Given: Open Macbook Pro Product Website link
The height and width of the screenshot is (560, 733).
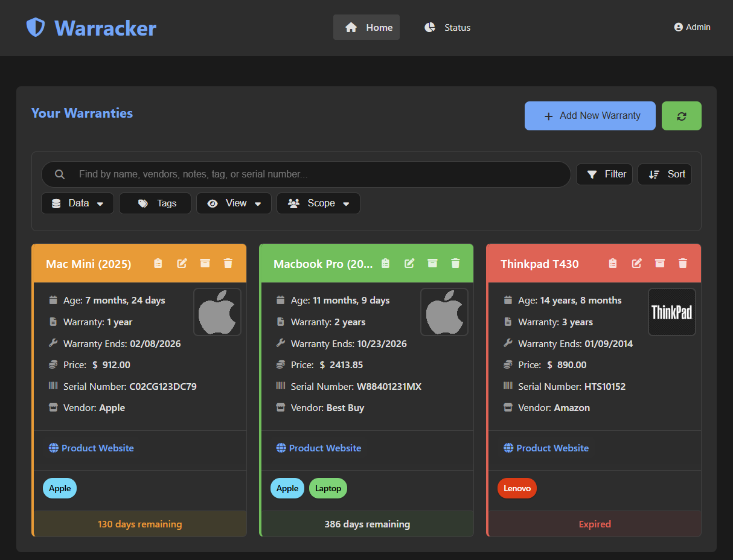Looking at the screenshot, I should coord(319,448).
